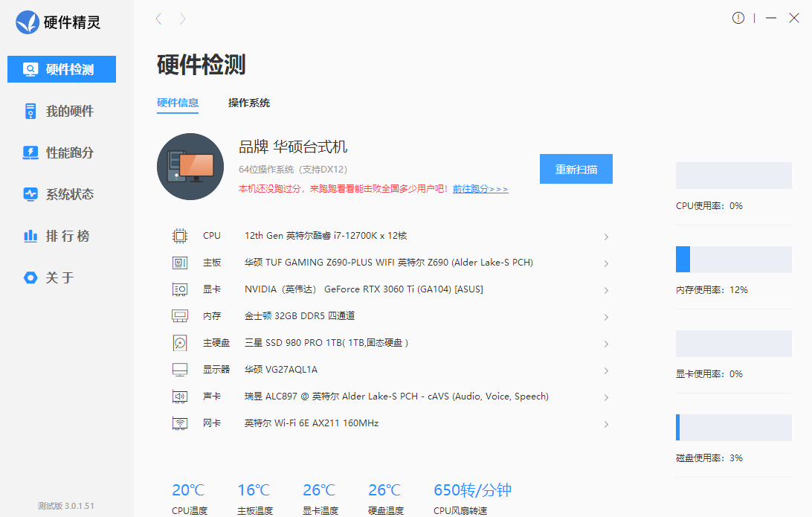The height and width of the screenshot is (517, 812).
Task: Click the CPU使用率 usage bar
Action: click(734, 175)
